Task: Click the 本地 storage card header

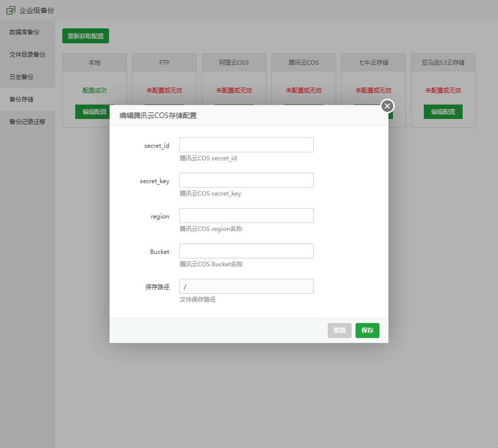Action: 95,63
